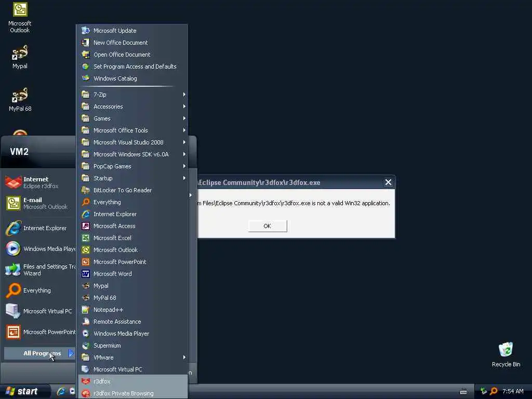Open Files and Settings Transfer Wizard
532x399 pixels.
tap(39, 270)
